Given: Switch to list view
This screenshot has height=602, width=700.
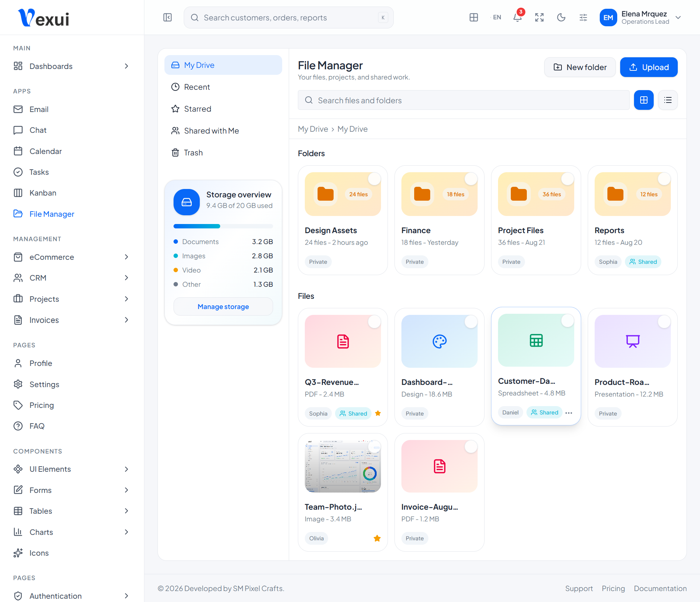Looking at the screenshot, I should [x=668, y=100].
